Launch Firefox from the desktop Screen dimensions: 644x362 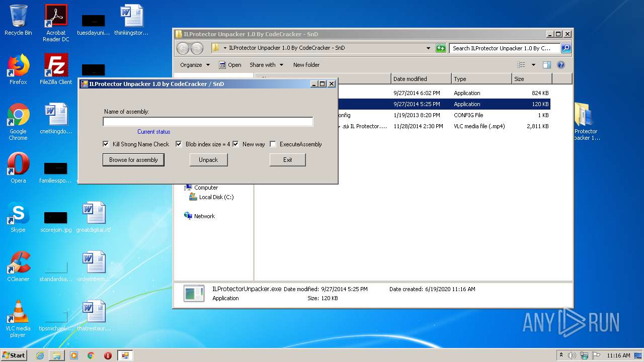point(18,69)
